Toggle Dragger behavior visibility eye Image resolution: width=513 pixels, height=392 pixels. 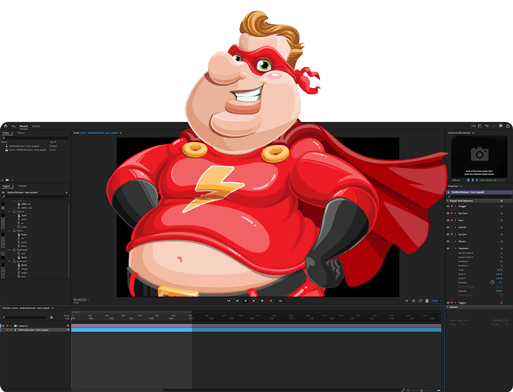click(x=448, y=206)
